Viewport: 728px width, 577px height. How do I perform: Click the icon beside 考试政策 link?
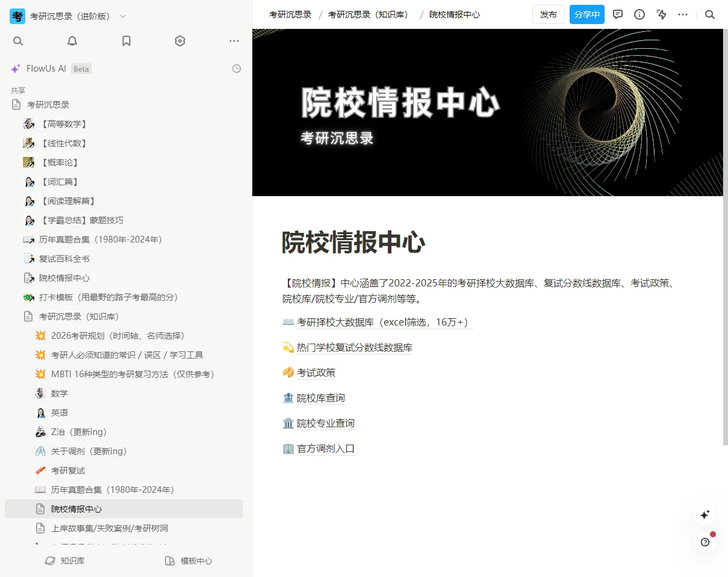(x=288, y=372)
